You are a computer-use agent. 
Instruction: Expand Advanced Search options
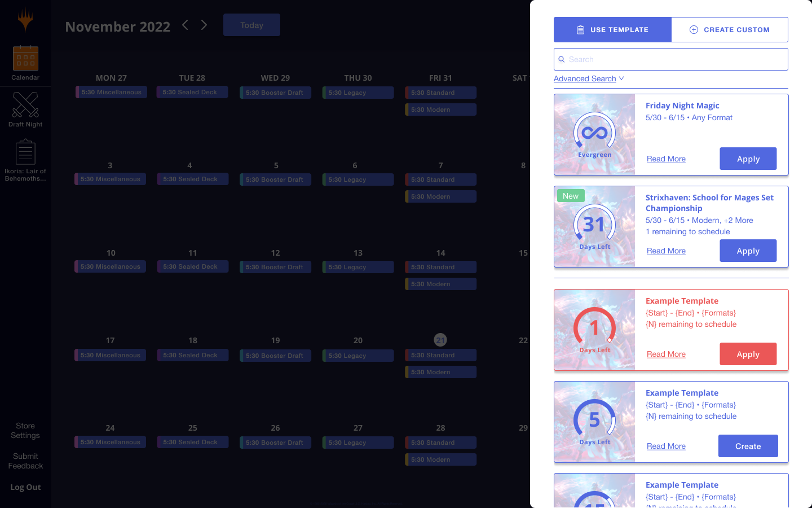pyautogui.click(x=589, y=78)
